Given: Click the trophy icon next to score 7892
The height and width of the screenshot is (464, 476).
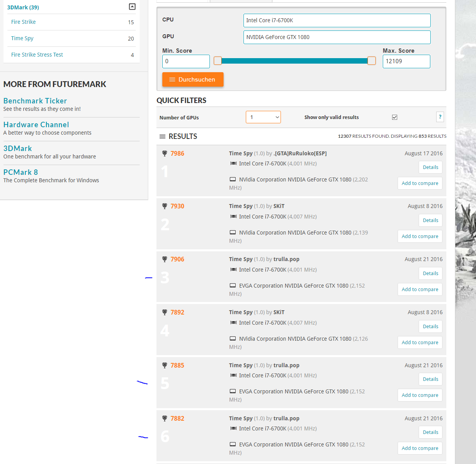Looking at the screenshot, I should 165,312.
